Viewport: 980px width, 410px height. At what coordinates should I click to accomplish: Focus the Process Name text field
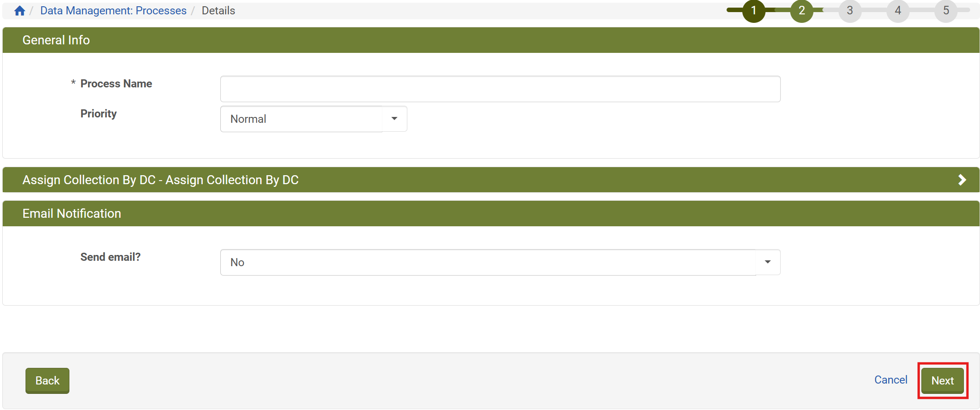click(x=500, y=89)
